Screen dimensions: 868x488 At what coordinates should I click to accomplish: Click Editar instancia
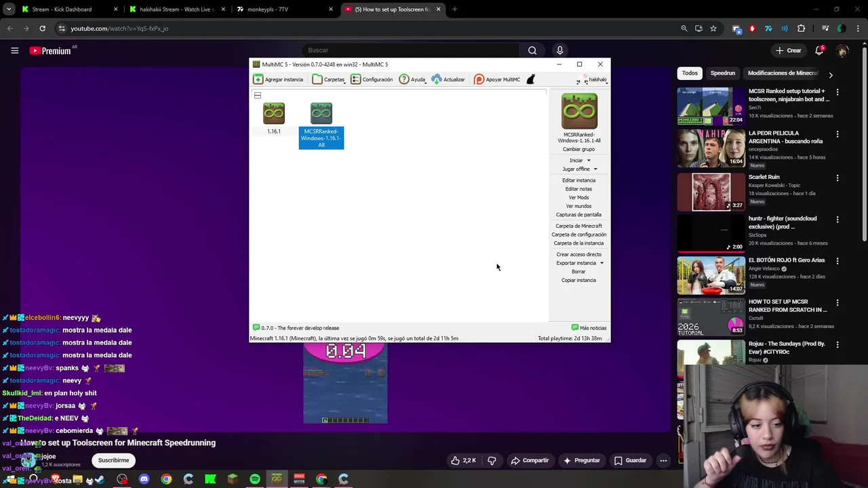578,180
